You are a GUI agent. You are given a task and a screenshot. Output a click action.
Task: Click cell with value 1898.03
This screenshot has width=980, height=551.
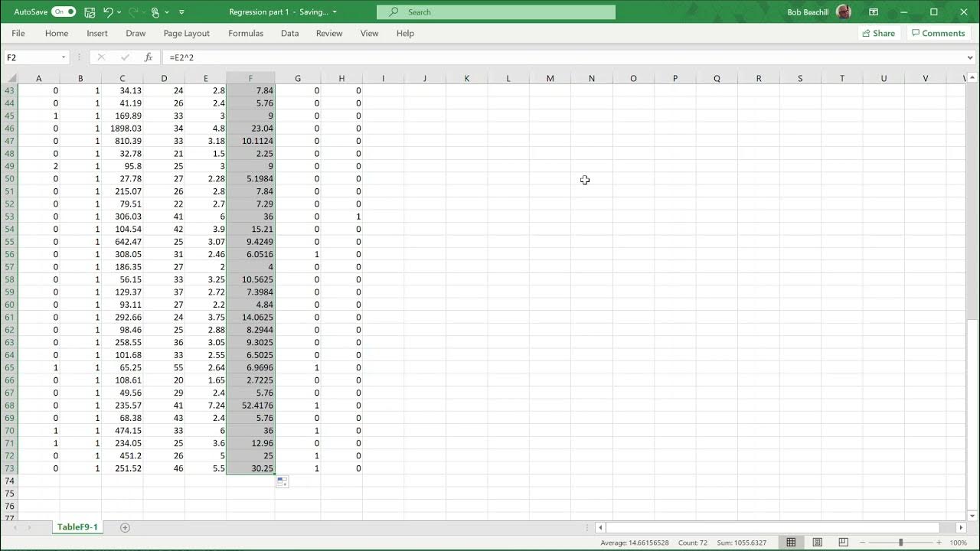pyautogui.click(x=122, y=129)
